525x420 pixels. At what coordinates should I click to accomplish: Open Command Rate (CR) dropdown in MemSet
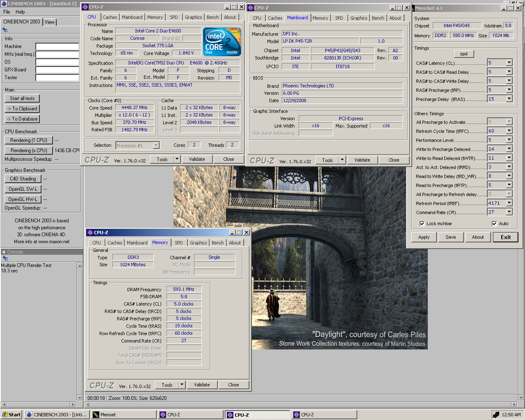coord(509,212)
